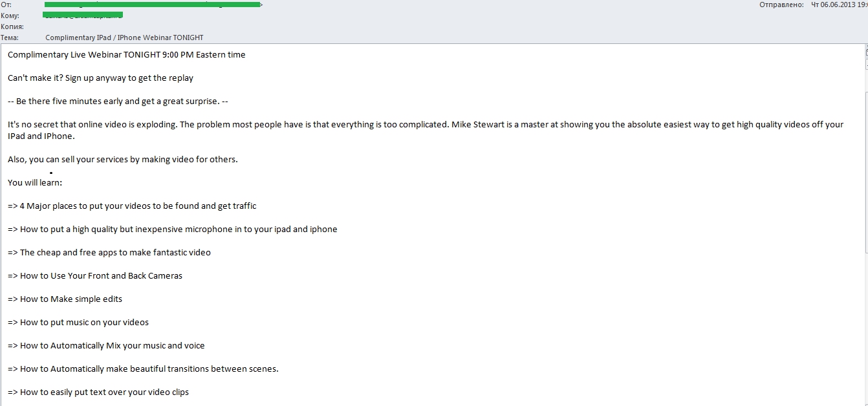Click the redacted sender address in От field

[153, 4]
